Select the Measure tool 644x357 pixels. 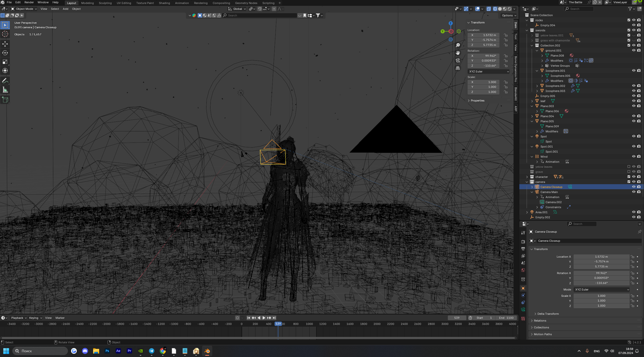pos(5,90)
